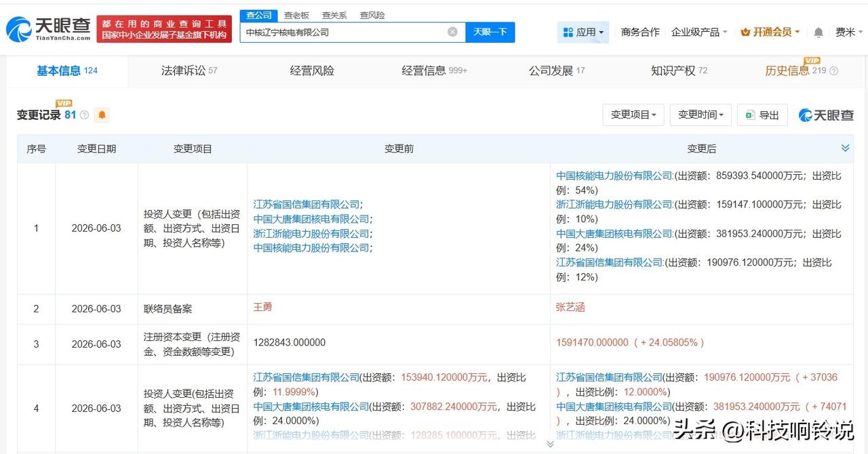Click the 导出 export button
868x454 pixels.
762,115
